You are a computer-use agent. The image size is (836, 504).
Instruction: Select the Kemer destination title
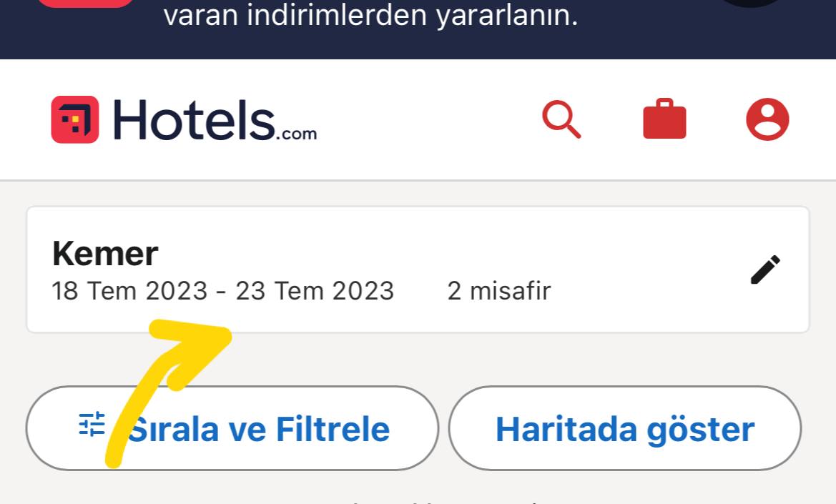coord(105,254)
